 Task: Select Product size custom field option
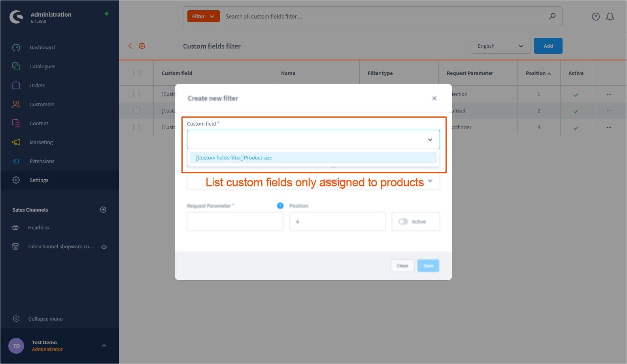pos(313,158)
